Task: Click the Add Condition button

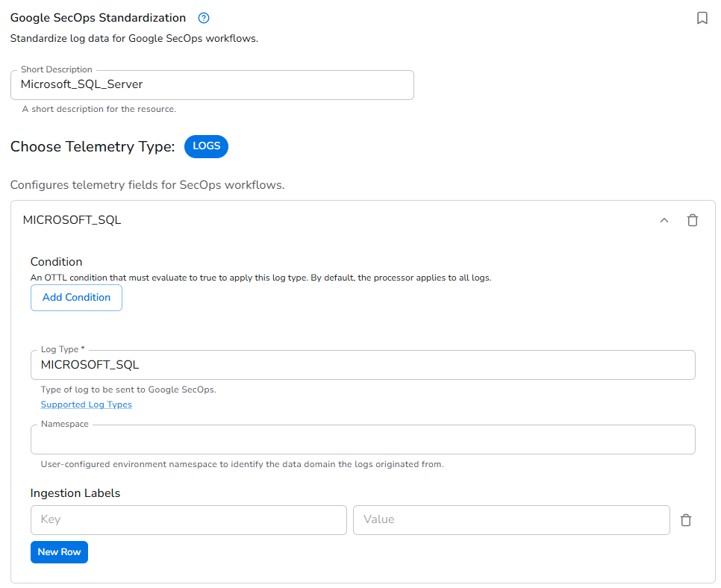Action: (76, 298)
